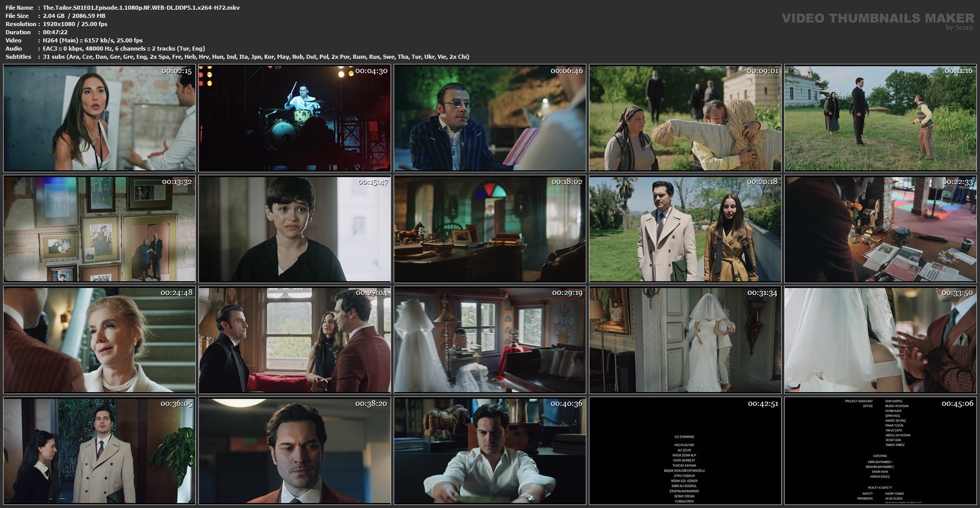Open the couple in coats thumbnail at 00:20:18

686,229
